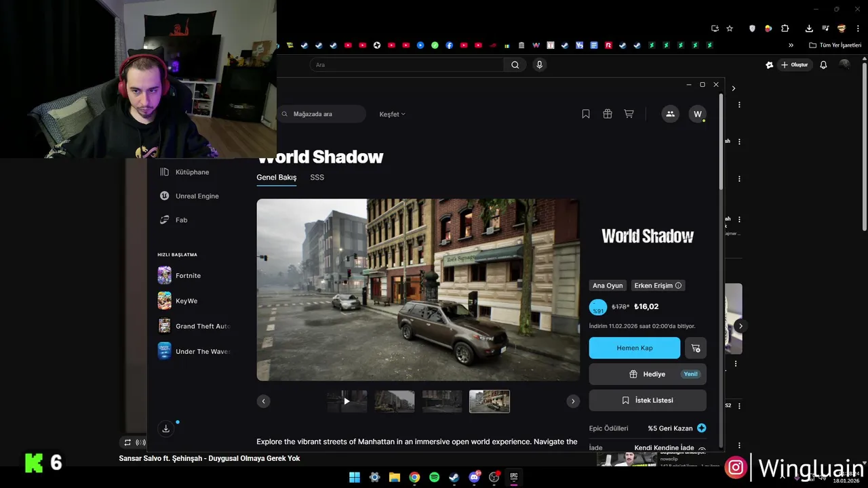Open Unreal Engine in Epic sidebar
This screenshot has height=488, width=868.
189,196
